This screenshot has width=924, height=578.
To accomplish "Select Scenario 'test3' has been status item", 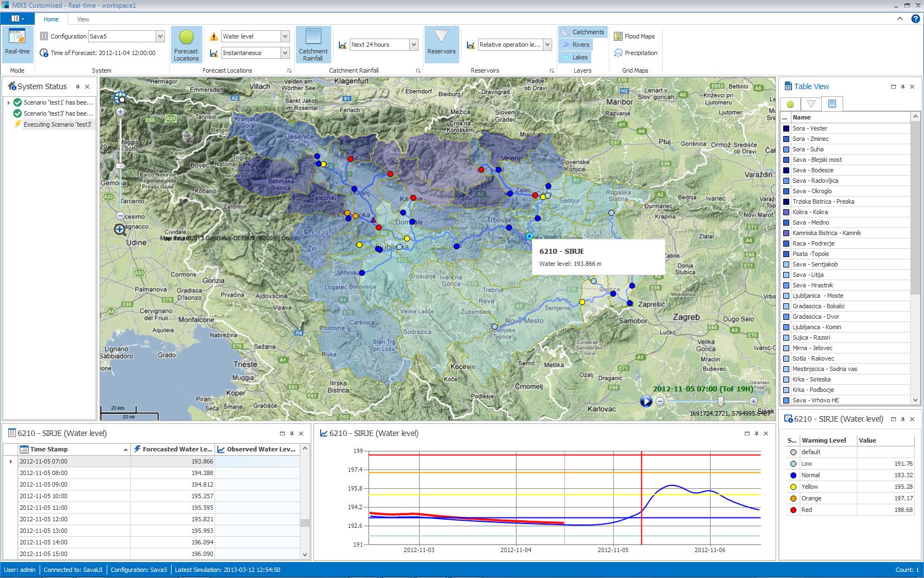I will coord(53,113).
